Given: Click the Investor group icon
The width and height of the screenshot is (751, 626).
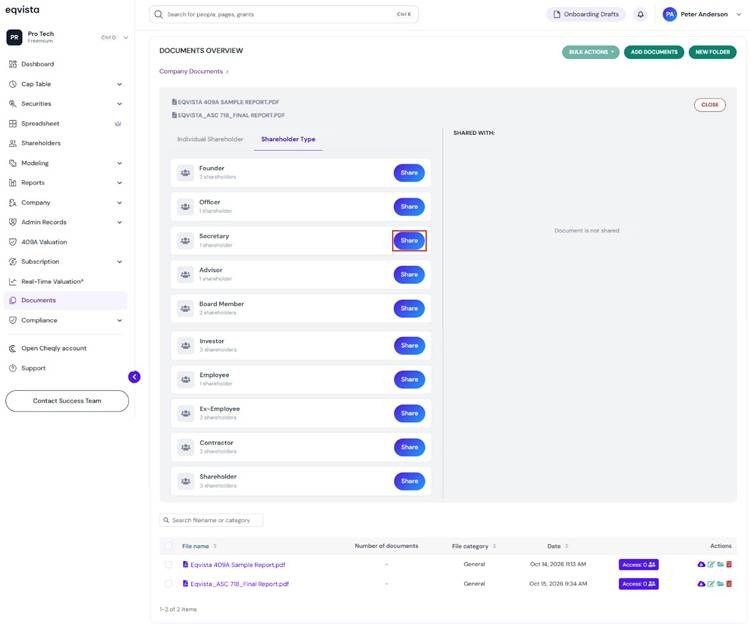Looking at the screenshot, I should tap(185, 346).
